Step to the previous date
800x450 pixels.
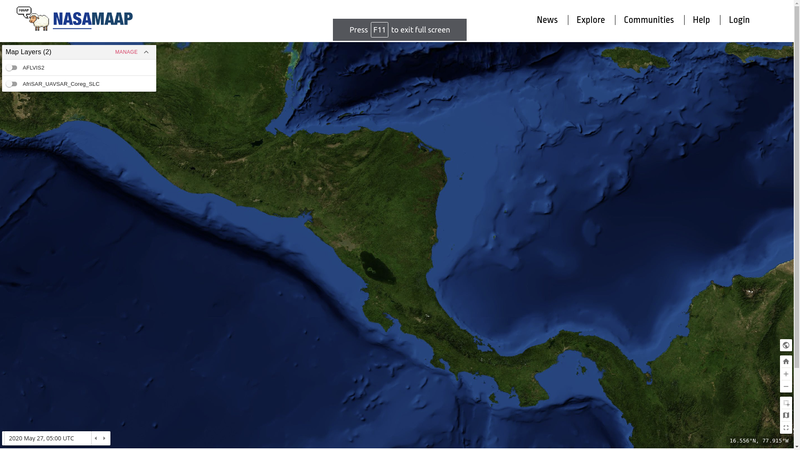coord(96,438)
